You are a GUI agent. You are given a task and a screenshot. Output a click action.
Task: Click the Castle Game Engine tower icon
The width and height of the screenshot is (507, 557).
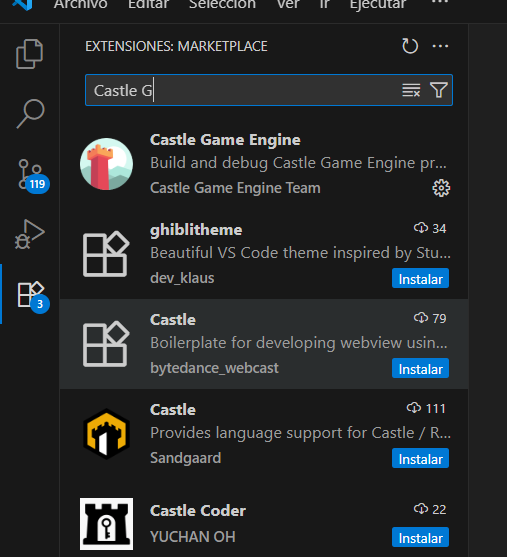(106, 164)
